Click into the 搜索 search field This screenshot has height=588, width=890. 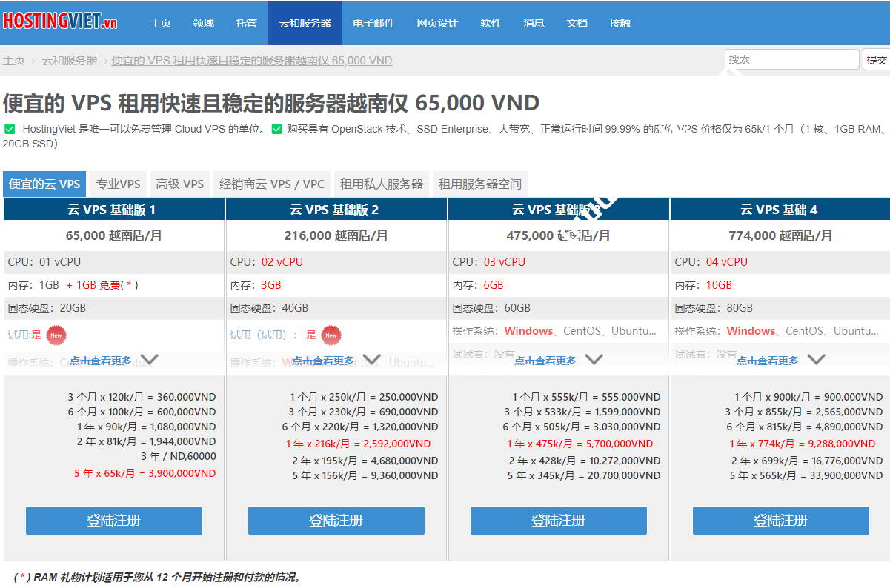tap(791, 59)
